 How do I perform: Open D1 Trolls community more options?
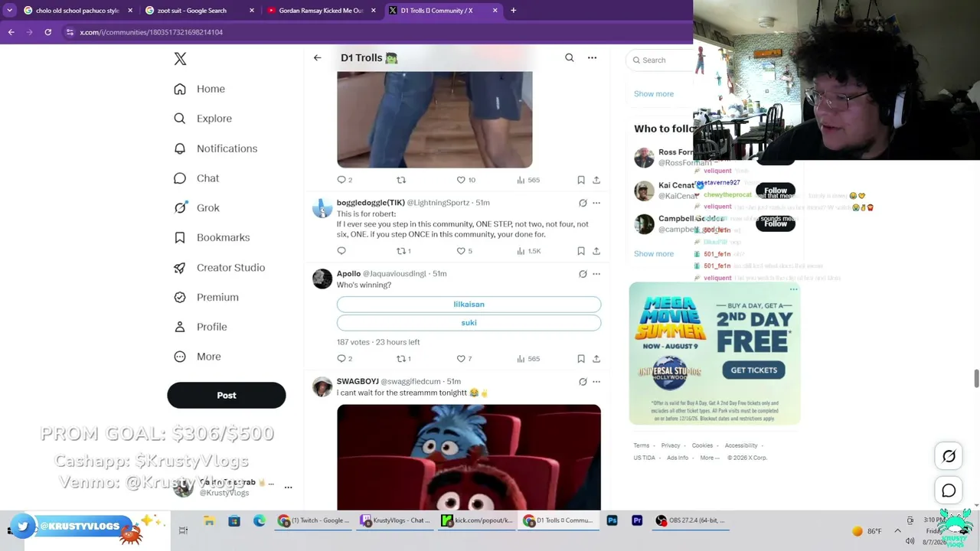(592, 57)
